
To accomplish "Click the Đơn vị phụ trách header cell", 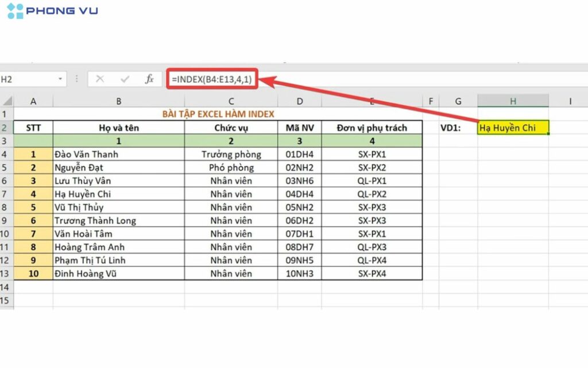I will tap(372, 128).
